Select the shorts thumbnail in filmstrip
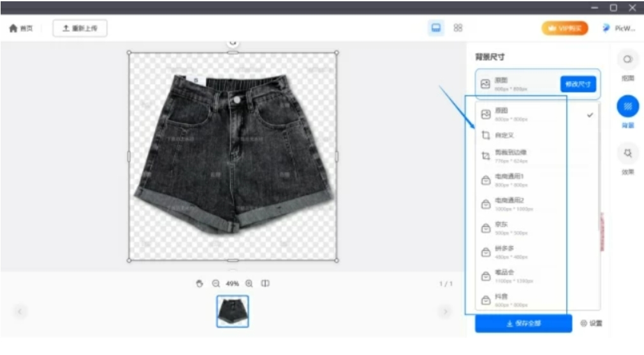This screenshot has width=644, height=355. coord(233,311)
